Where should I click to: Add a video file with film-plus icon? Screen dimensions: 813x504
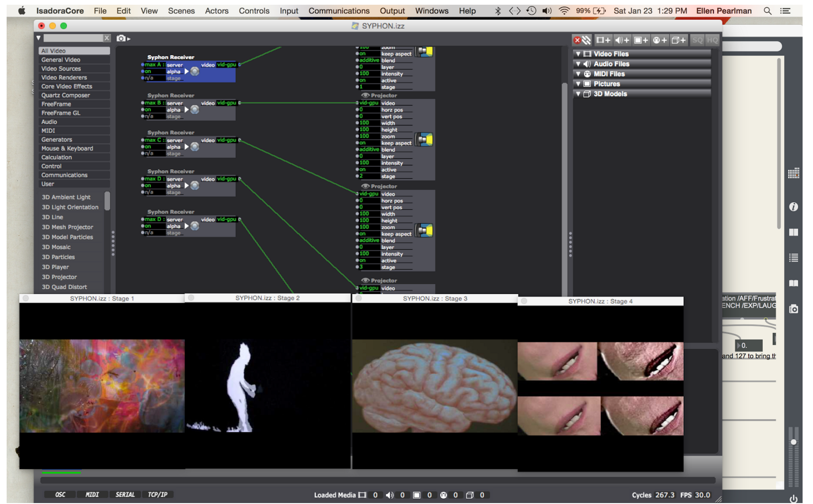tap(603, 40)
